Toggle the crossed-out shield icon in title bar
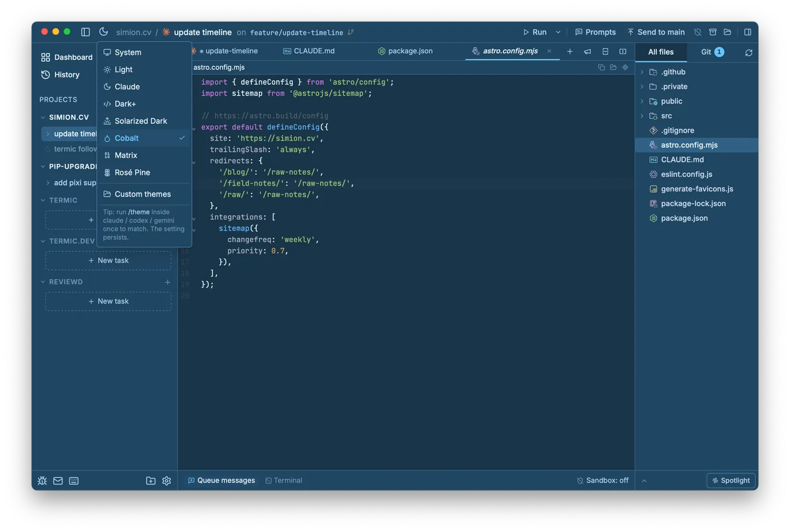Screen dimensions: 790x532 click(698, 32)
